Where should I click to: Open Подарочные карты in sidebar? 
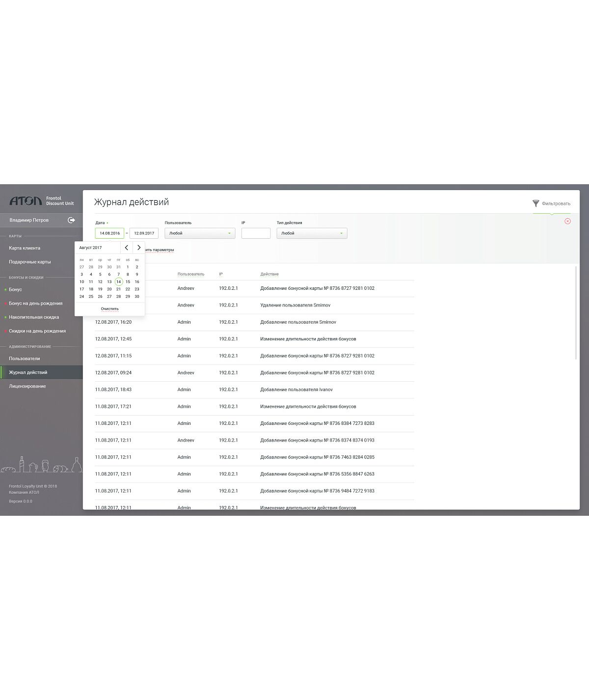point(30,262)
